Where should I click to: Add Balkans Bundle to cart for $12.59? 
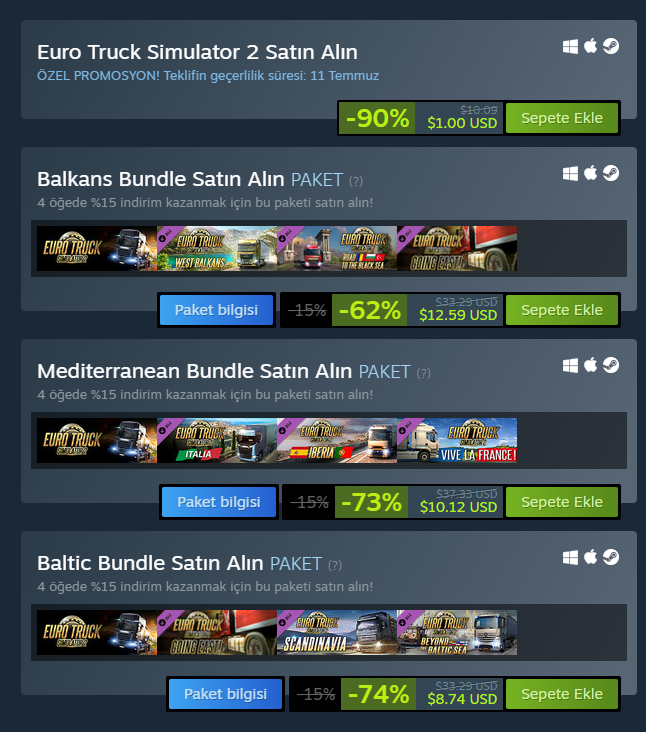click(x=562, y=310)
